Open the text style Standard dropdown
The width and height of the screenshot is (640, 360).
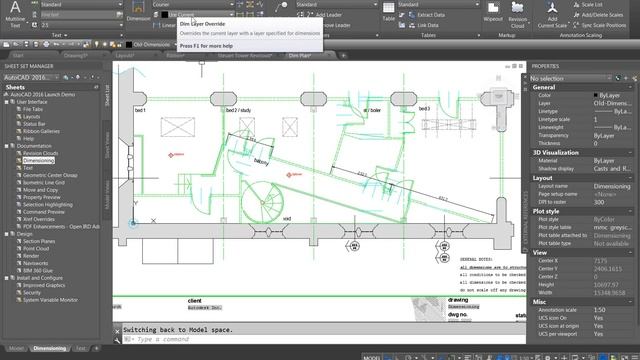tap(82, 4)
